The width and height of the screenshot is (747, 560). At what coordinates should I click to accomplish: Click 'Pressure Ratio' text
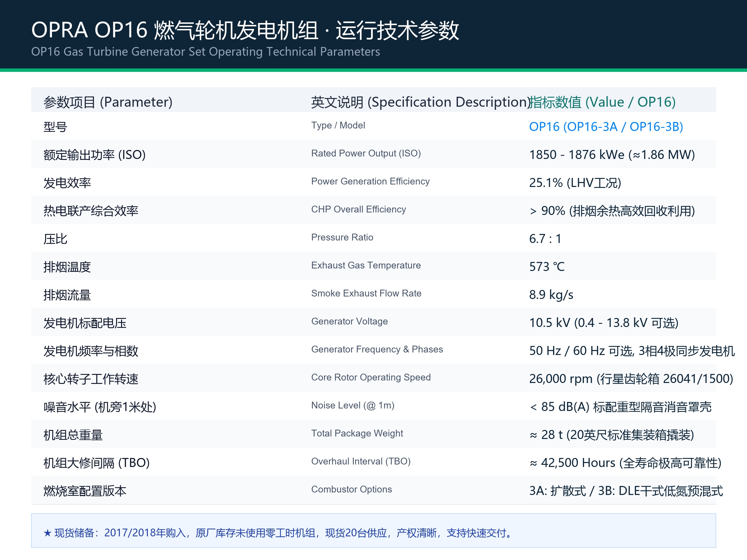tap(342, 237)
